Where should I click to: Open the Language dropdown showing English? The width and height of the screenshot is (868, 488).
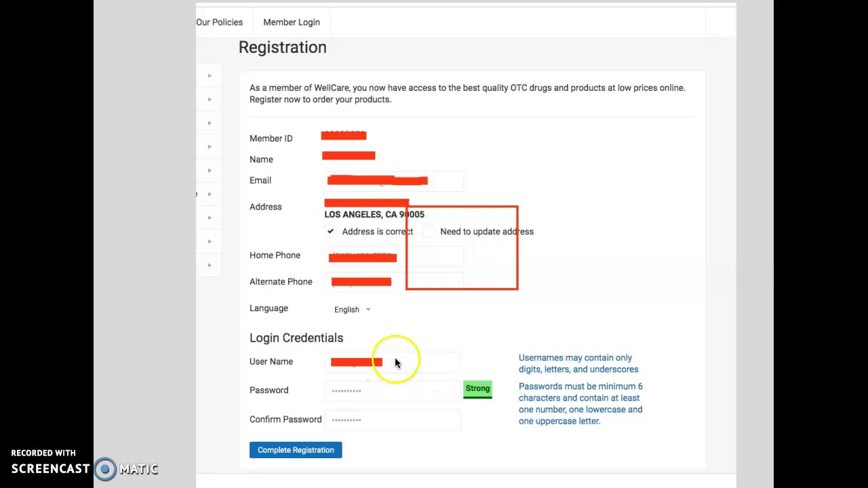click(x=352, y=310)
